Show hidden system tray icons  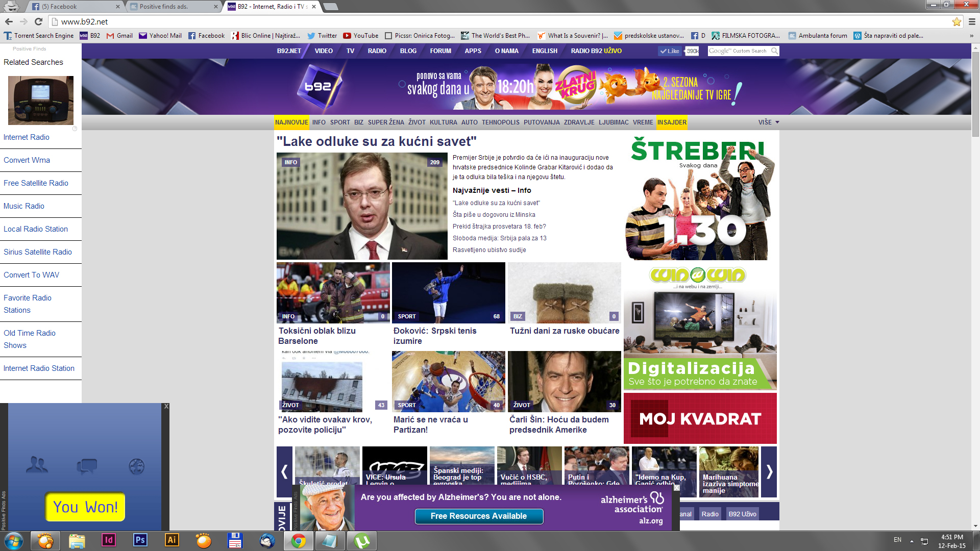coord(912,541)
